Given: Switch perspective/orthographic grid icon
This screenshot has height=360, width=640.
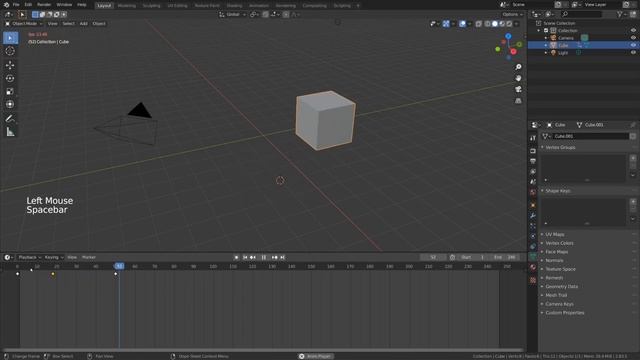Looking at the screenshot, I should [x=518, y=100].
